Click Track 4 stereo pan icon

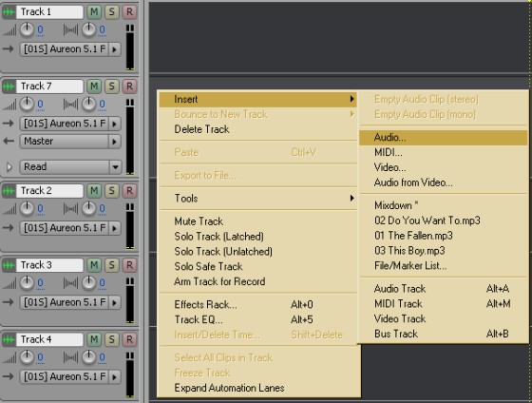pyautogui.click(x=70, y=357)
